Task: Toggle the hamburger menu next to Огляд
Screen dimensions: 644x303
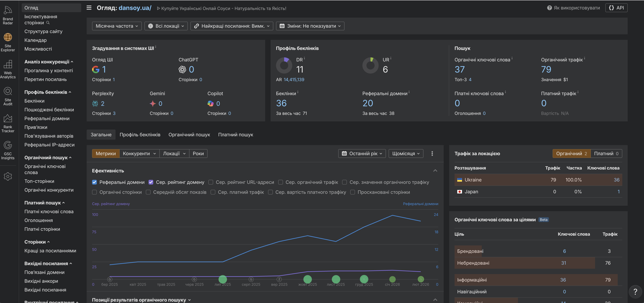Action: pos(89,8)
